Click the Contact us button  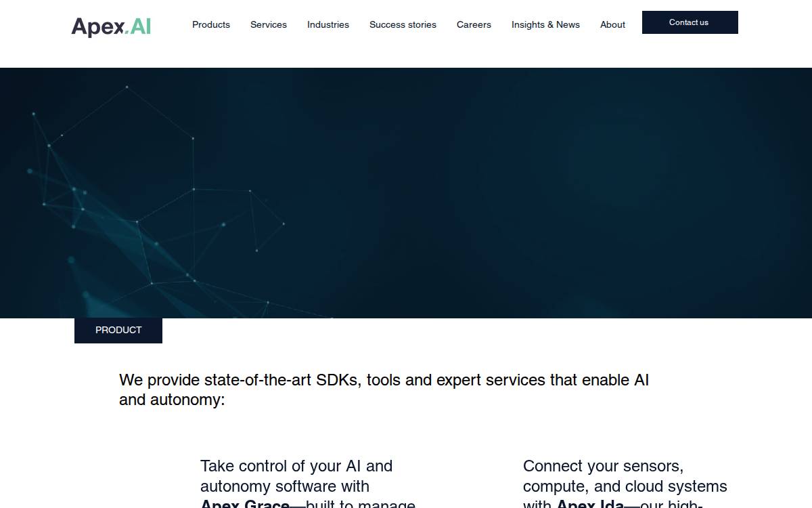pos(690,22)
